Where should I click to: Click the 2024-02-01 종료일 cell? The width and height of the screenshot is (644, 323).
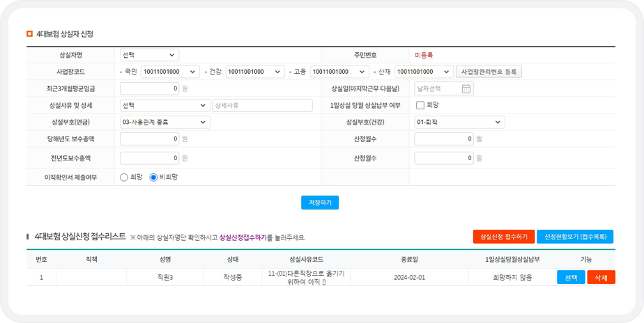click(x=410, y=278)
